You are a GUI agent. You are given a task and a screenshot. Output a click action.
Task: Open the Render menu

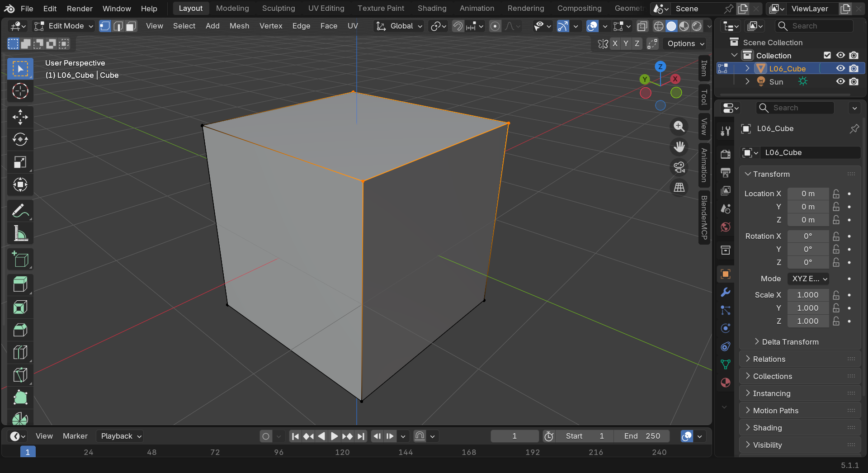coord(80,9)
